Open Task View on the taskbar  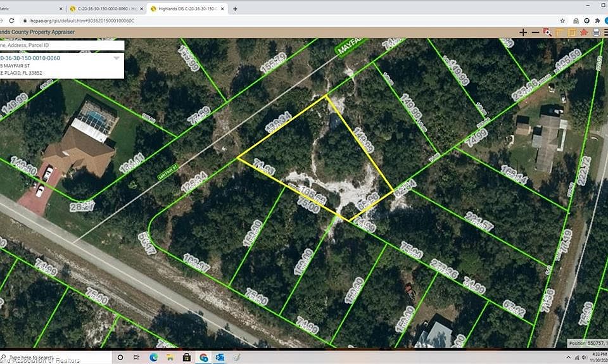[x=137, y=357]
